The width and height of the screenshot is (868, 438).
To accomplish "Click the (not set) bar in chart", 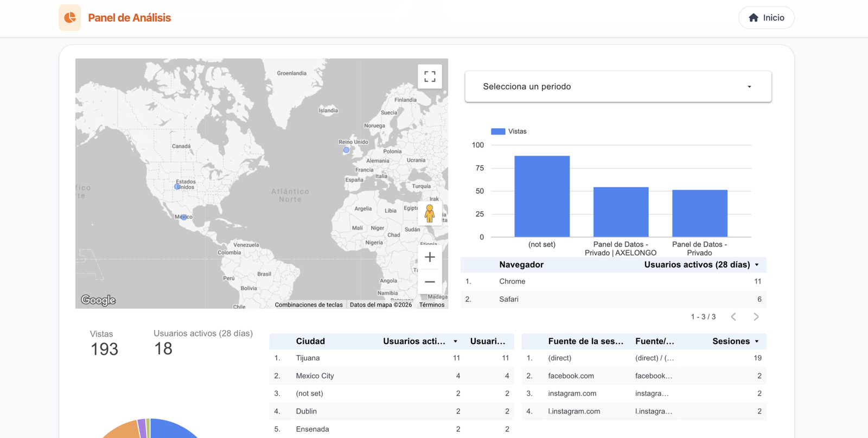I will coord(542,196).
